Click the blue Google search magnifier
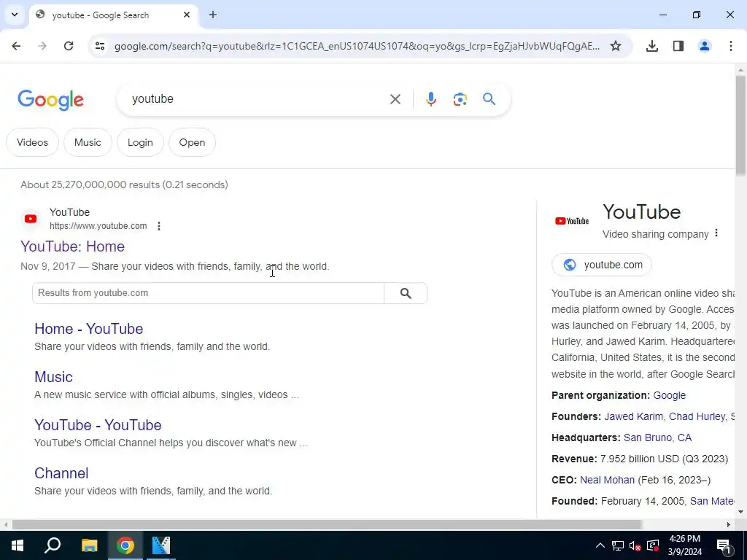Viewport: 747px width, 560px height. click(x=489, y=99)
